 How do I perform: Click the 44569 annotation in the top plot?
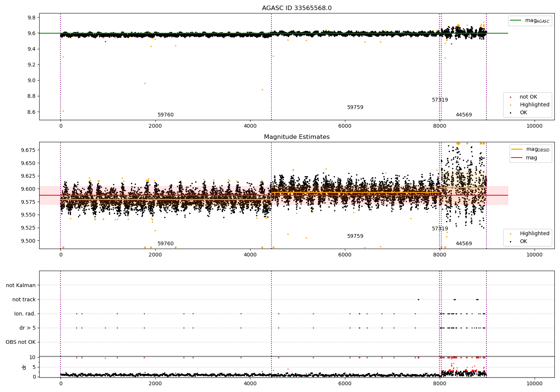pyautogui.click(x=464, y=115)
